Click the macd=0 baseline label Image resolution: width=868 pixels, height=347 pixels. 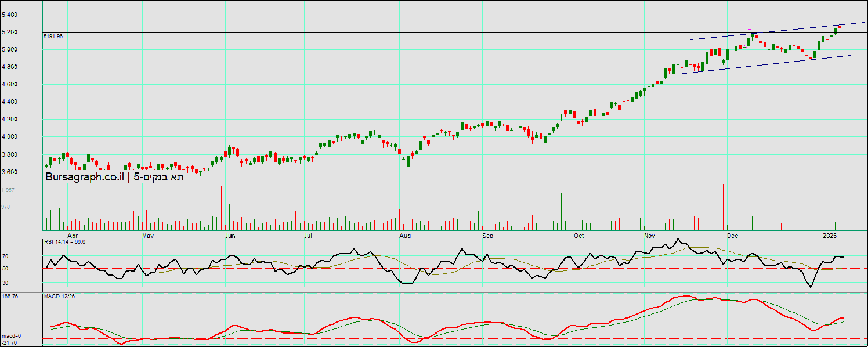click(x=11, y=336)
